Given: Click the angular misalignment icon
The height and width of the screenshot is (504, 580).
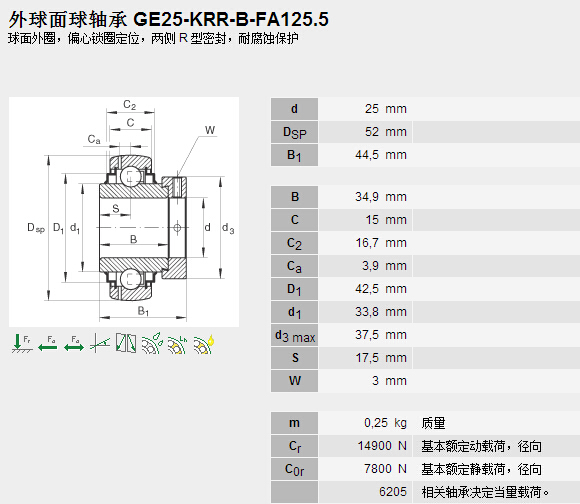Looking at the screenshot, I should pos(100,343).
